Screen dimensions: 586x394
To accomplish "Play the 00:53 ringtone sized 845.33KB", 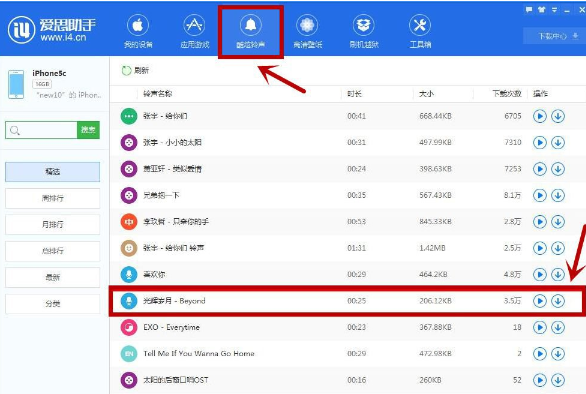I will click(540, 222).
